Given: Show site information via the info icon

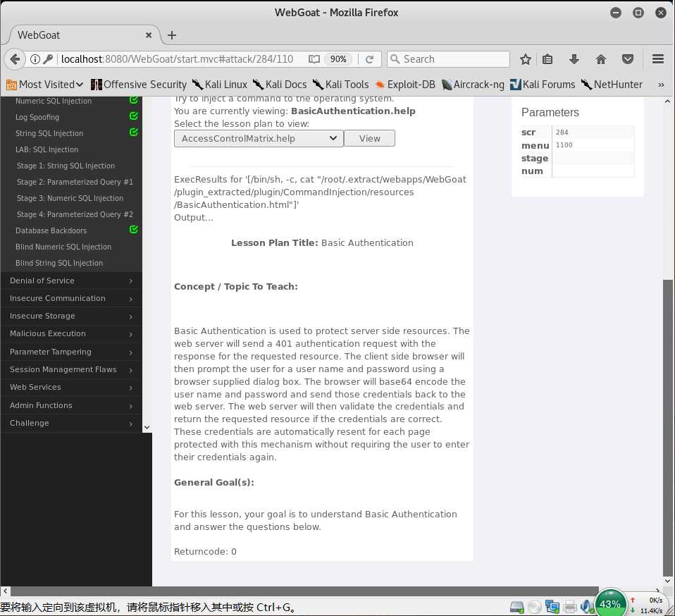Looking at the screenshot, I should coord(35,59).
